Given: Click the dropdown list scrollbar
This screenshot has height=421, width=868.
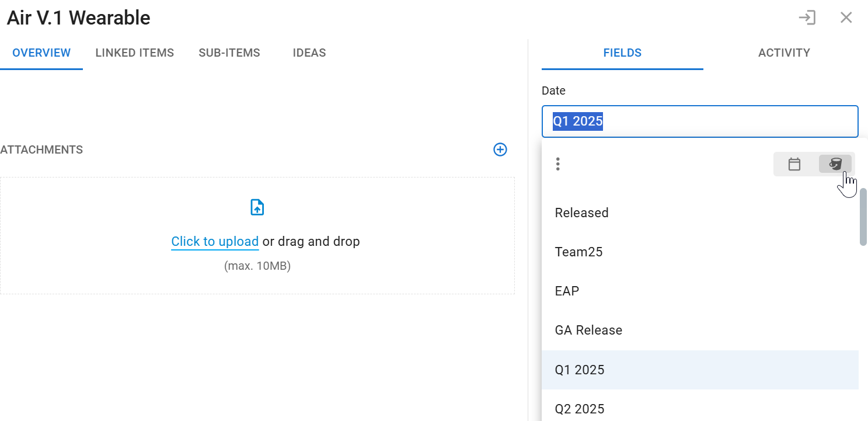Looking at the screenshot, I should click(863, 217).
